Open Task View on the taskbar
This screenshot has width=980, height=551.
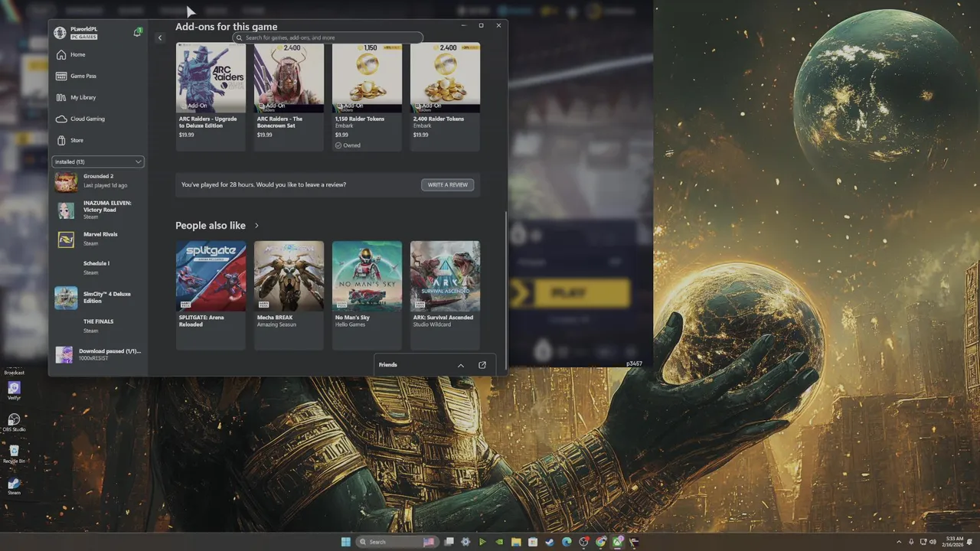click(x=449, y=542)
